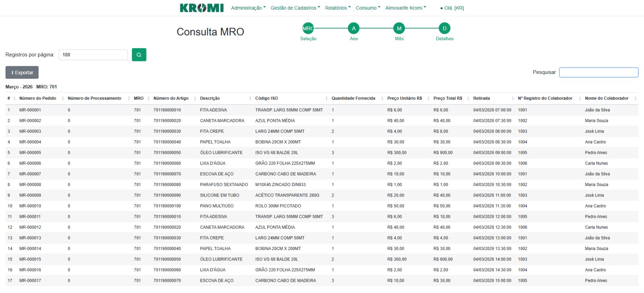This screenshot has height=293, width=644.
Task: Sort by Quantidade Fornecida column
Action: (x=353, y=98)
